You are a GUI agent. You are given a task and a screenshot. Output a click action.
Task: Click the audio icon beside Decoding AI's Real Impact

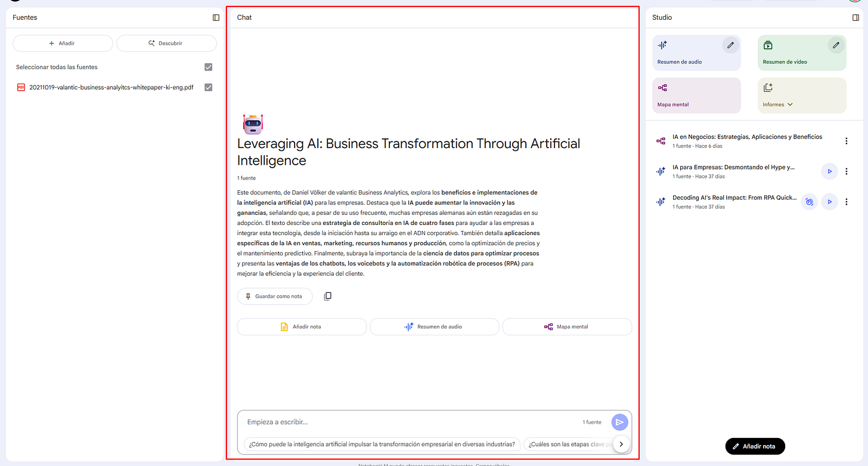(661, 202)
